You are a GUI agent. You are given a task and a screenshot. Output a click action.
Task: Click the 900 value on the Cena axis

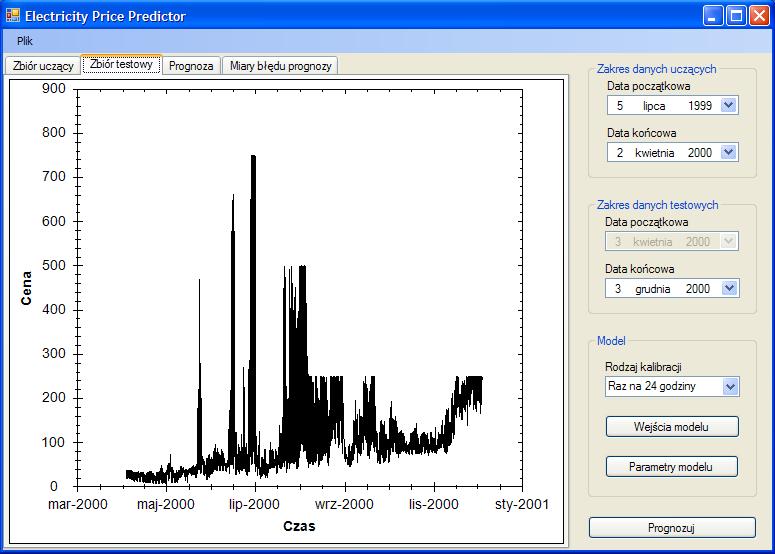pyautogui.click(x=53, y=88)
